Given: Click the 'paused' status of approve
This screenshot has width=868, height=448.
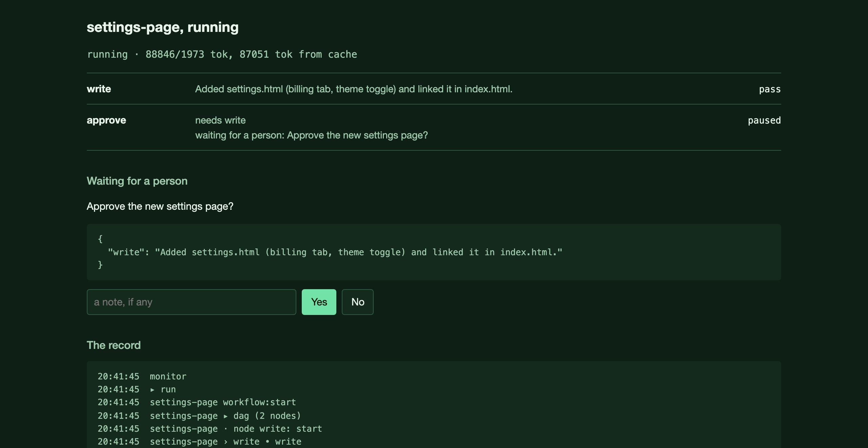Looking at the screenshot, I should (764, 120).
